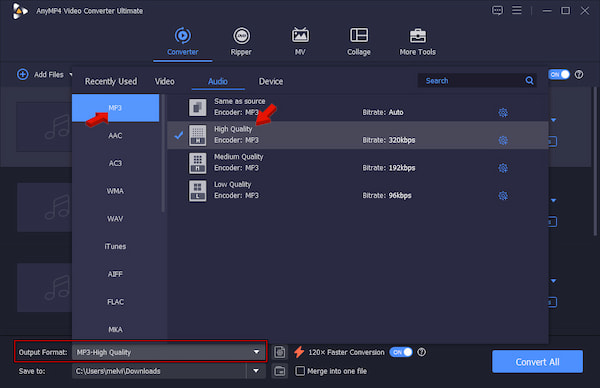Open settings gear for Same as source
600x388 pixels.
point(503,112)
